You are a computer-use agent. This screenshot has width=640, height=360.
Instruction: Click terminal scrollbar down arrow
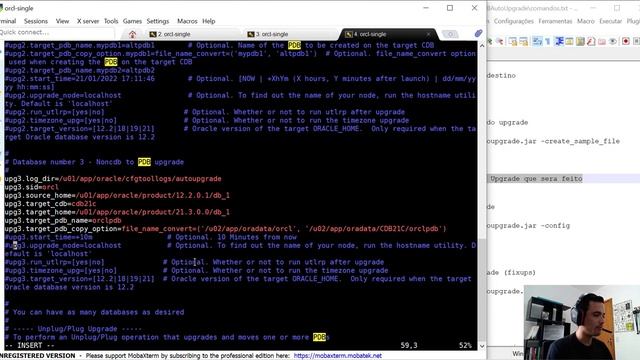point(482,346)
